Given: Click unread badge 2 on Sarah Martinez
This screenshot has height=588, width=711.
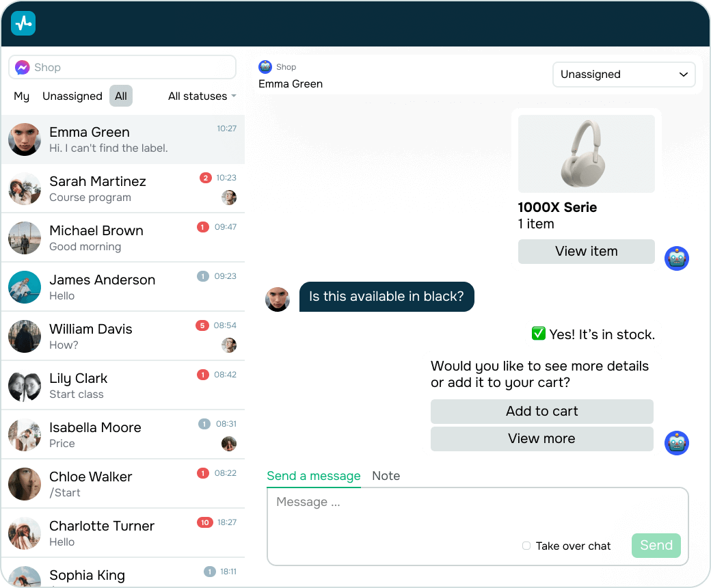Looking at the screenshot, I should click(x=205, y=178).
